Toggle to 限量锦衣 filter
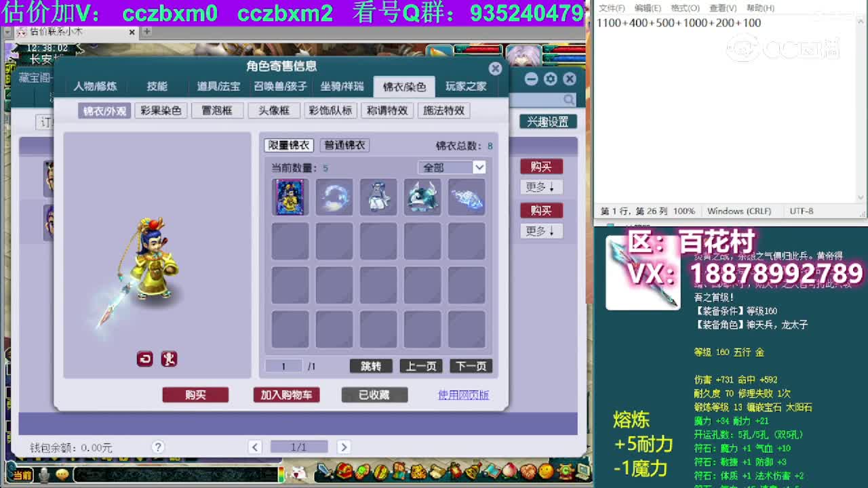 coord(289,145)
